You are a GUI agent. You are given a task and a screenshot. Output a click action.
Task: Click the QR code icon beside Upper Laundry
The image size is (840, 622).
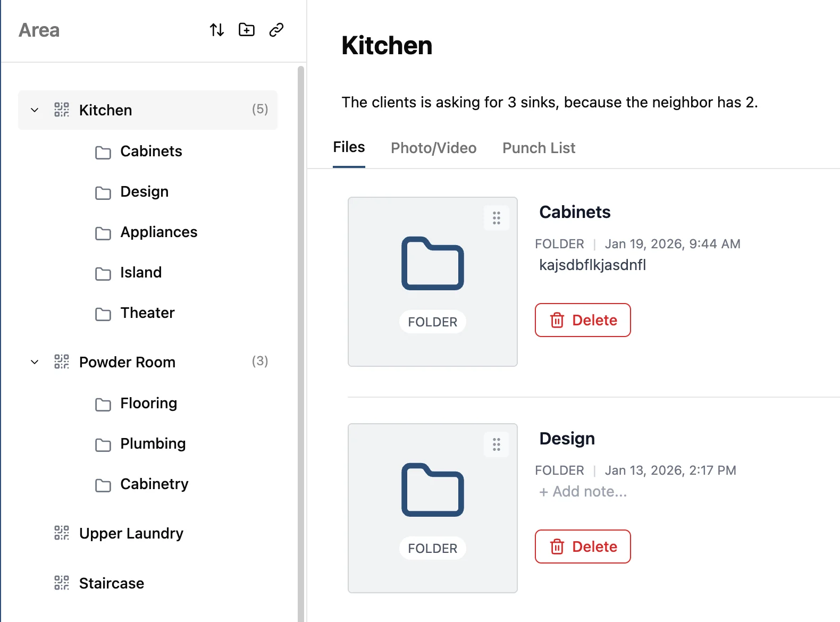tap(62, 533)
